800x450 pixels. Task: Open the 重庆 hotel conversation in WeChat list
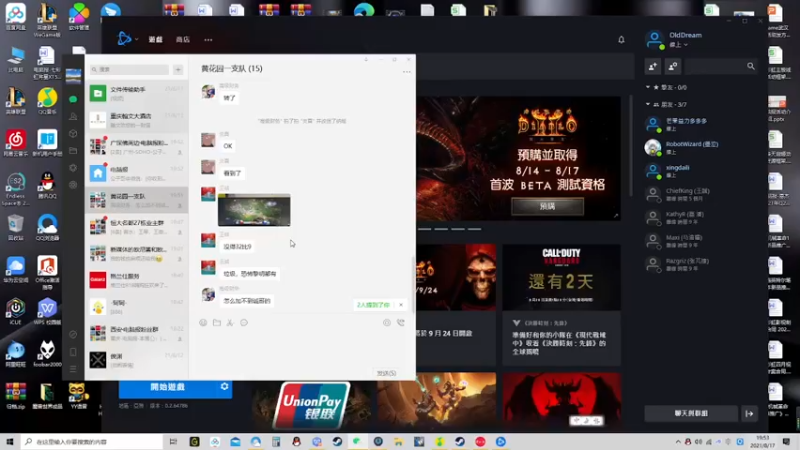(x=136, y=120)
